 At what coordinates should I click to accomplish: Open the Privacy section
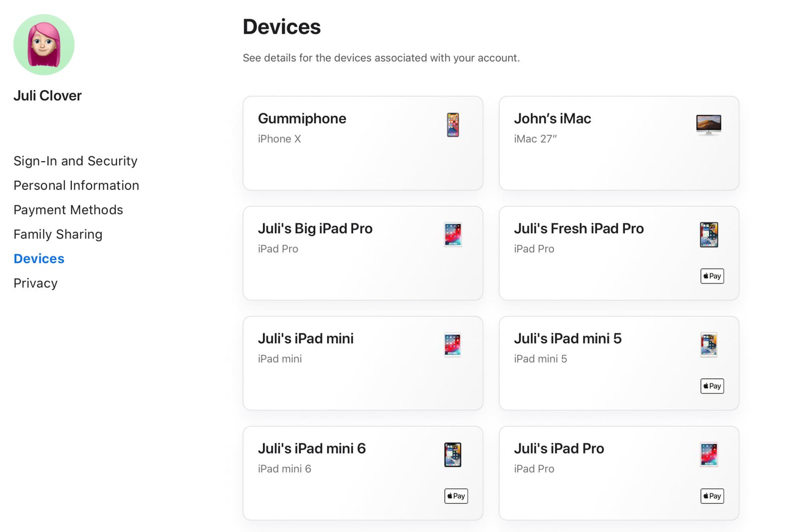[x=35, y=283]
